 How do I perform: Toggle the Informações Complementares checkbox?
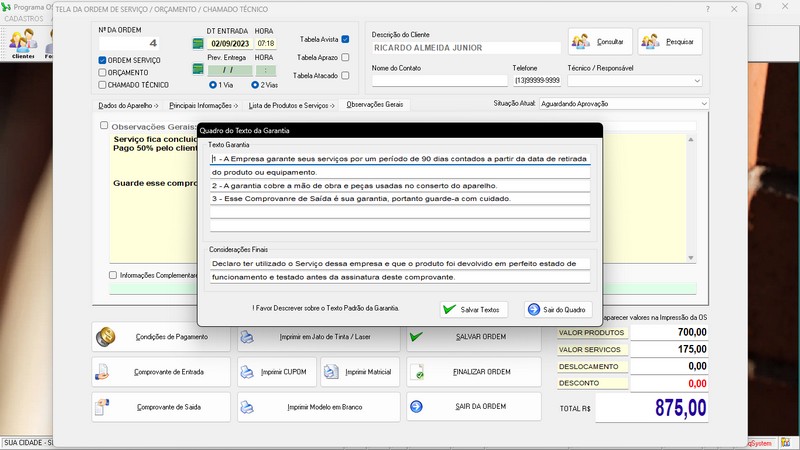(113, 275)
